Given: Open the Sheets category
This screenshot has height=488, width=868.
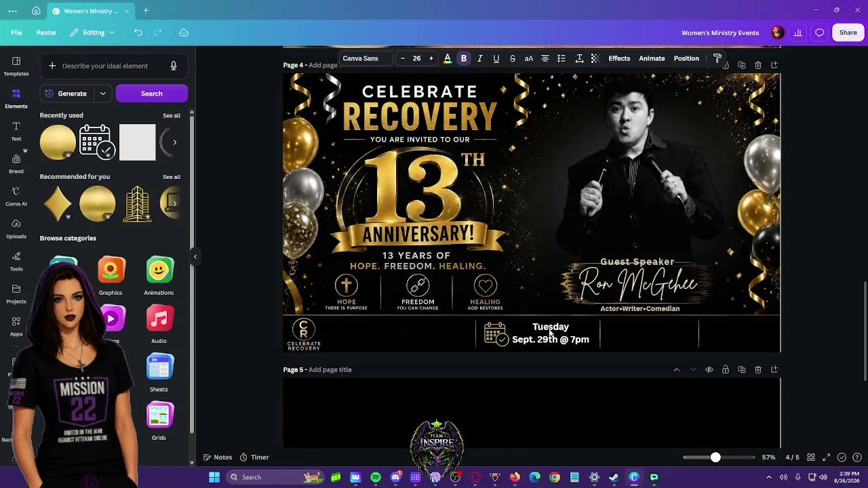Looking at the screenshot, I should tap(159, 373).
